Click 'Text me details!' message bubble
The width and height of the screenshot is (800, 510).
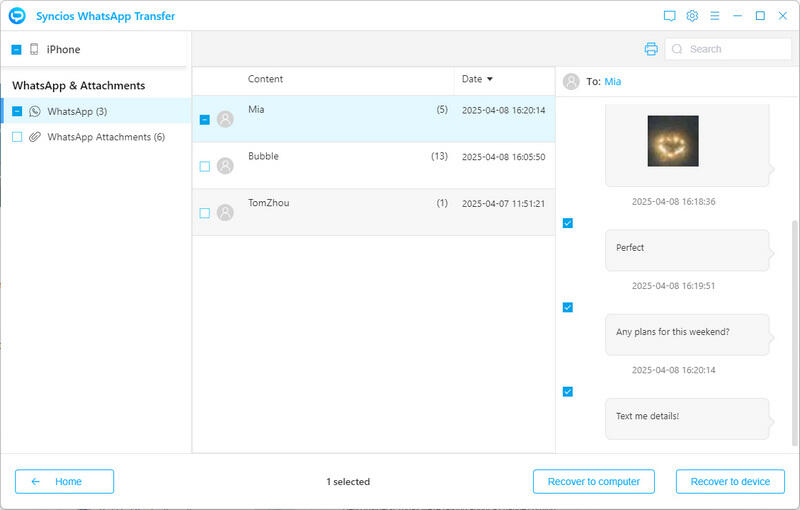(x=687, y=419)
